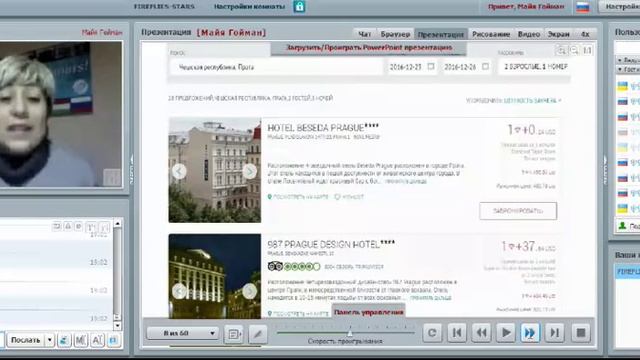Click the room lock icon
The image size is (640, 360).
[299, 7]
